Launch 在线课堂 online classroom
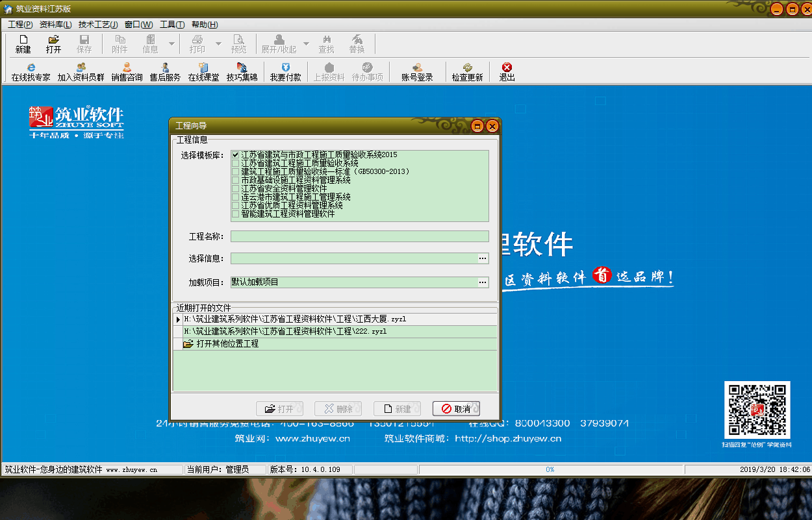Image resolution: width=812 pixels, height=520 pixels. pyautogui.click(x=203, y=71)
